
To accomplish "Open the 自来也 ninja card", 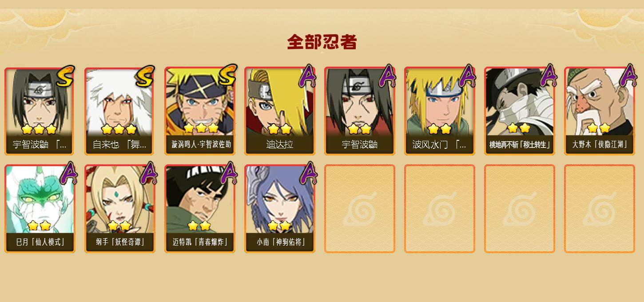I will point(119,111).
